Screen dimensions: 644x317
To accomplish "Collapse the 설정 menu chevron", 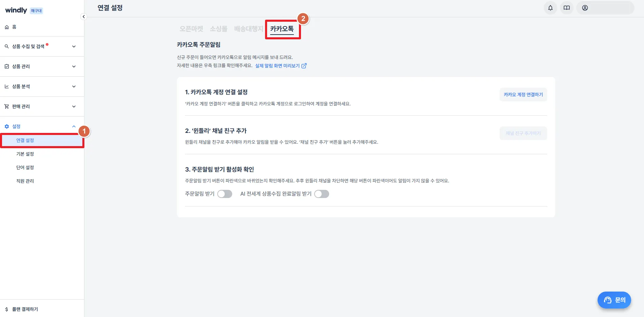I will [x=74, y=126].
